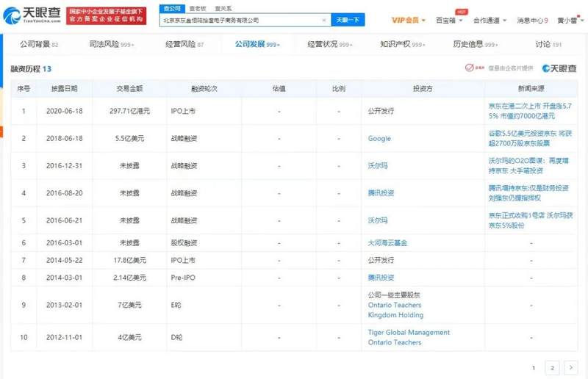The width and height of the screenshot is (588, 379).
Task: Expand the 百宝箱 menu
Action: tap(449, 21)
